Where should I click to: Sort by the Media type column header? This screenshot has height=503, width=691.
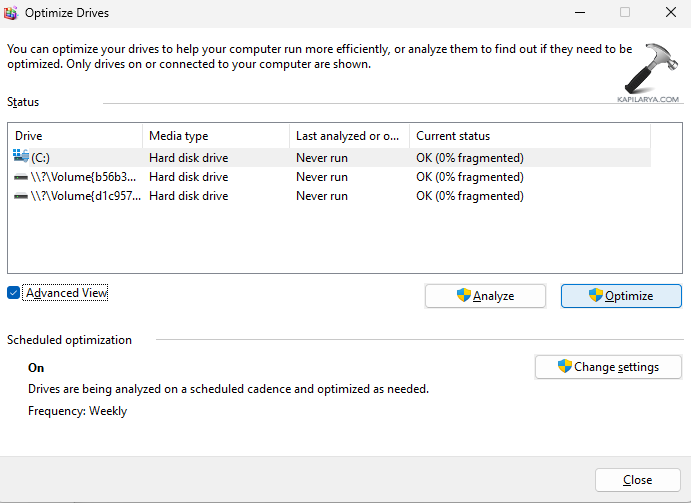tap(215, 136)
